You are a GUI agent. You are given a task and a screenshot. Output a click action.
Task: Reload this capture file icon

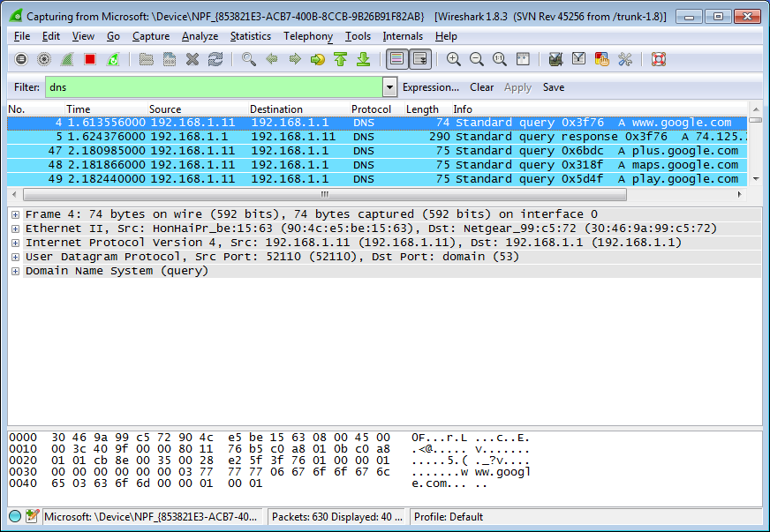tap(215, 59)
